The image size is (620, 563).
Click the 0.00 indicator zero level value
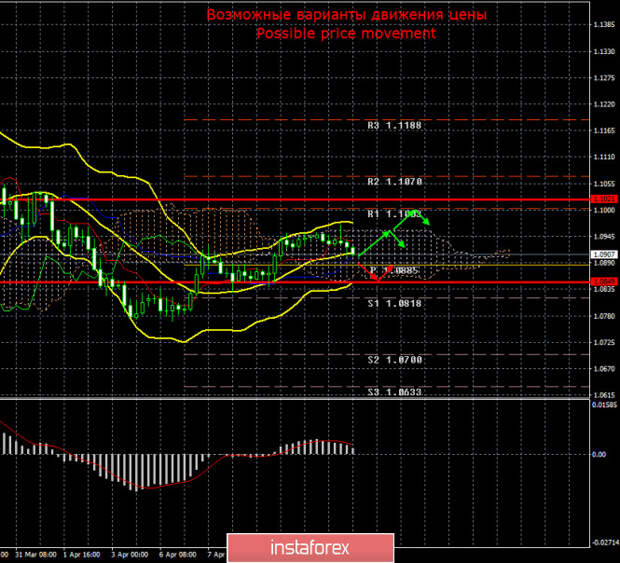pos(599,455)
